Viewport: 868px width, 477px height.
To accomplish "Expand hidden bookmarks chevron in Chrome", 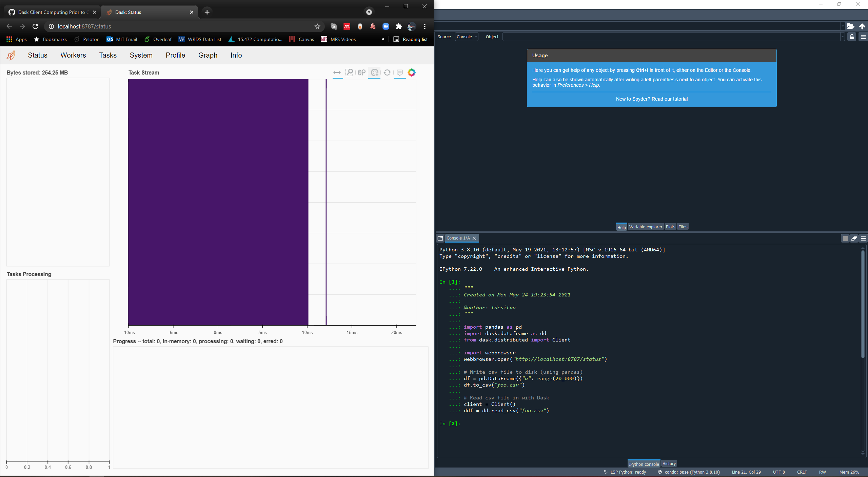I will 383,39.
